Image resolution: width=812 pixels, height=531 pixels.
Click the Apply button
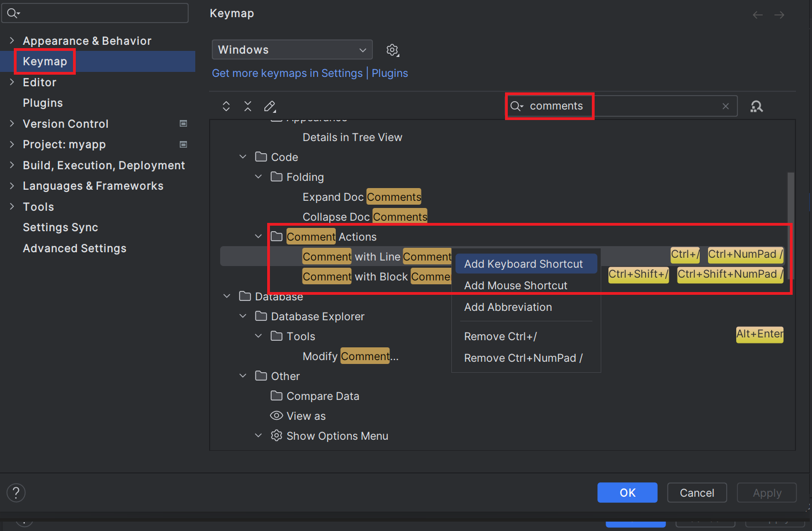tap(767, 492)
